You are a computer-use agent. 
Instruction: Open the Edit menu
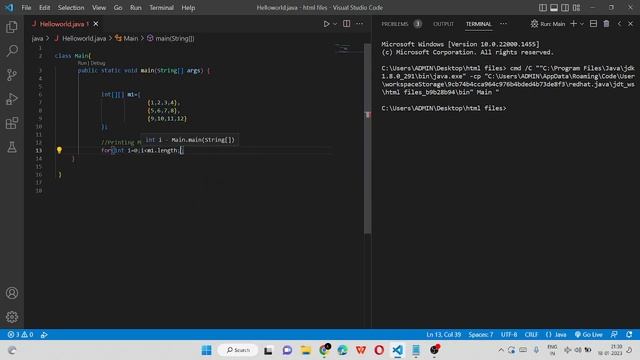[44, 7]
